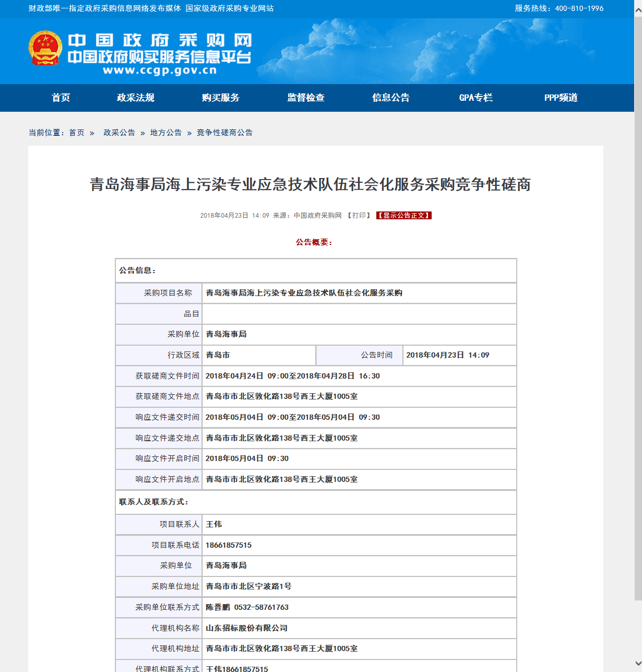Click the 项目联系人 name 王伟
This screenshot has height=672, width=642.
click(x=214, y=524)
